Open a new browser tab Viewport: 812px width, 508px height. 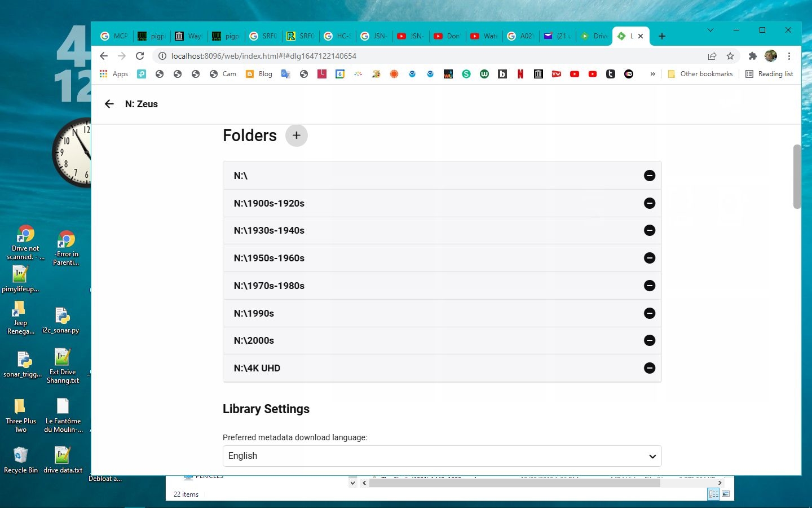tap(662, 36)
